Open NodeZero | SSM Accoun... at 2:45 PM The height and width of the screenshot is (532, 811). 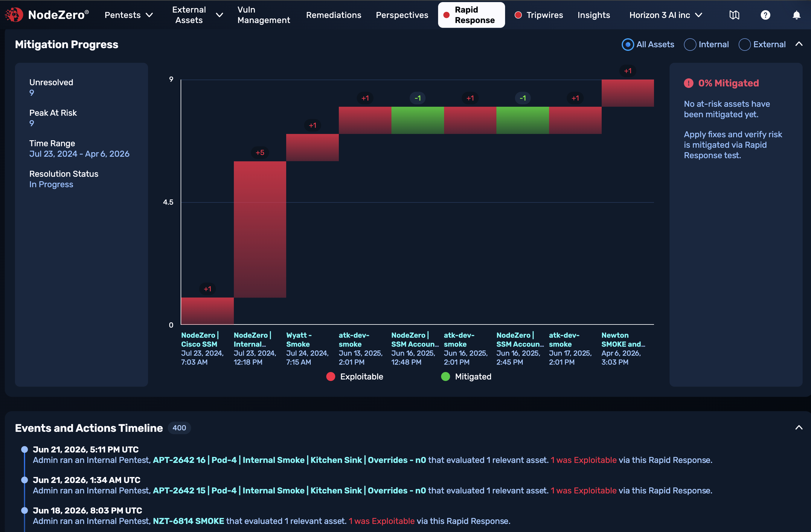(520, 340)
